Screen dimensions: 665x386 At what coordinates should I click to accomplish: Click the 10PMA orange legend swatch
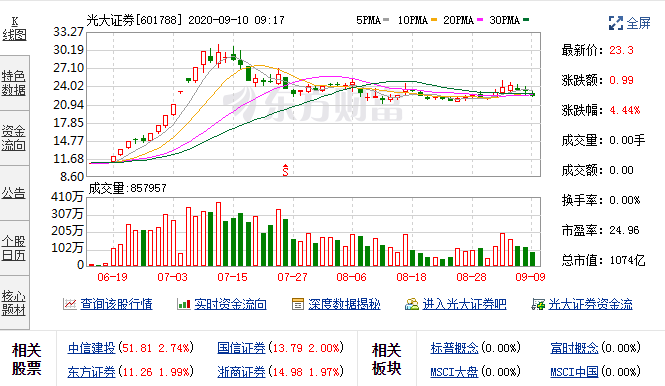433,20
